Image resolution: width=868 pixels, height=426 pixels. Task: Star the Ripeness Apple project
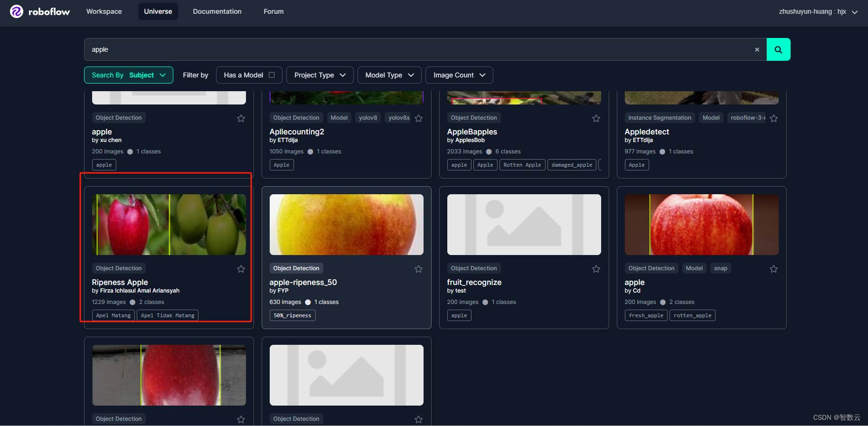click(241, 269)
